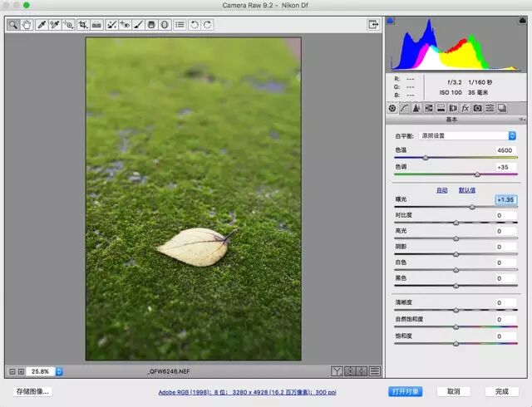Open the Basic panel flyout menu
532x407 pixels.
[x=523, y=120]
